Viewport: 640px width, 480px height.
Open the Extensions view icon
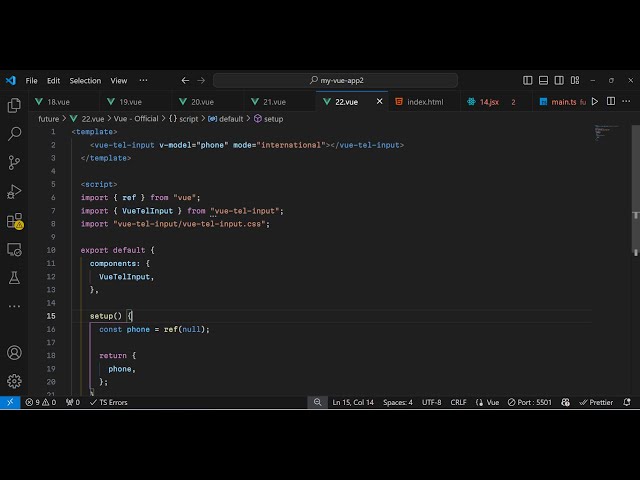14,220
